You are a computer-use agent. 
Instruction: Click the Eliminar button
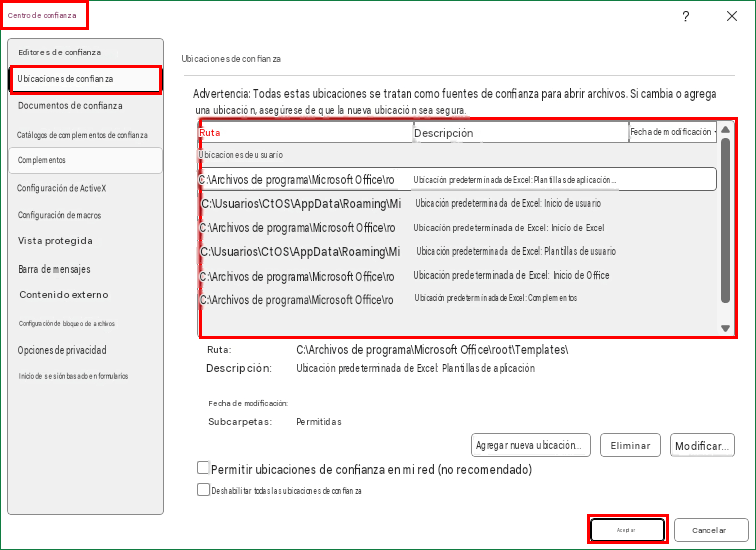coord(630,445)
